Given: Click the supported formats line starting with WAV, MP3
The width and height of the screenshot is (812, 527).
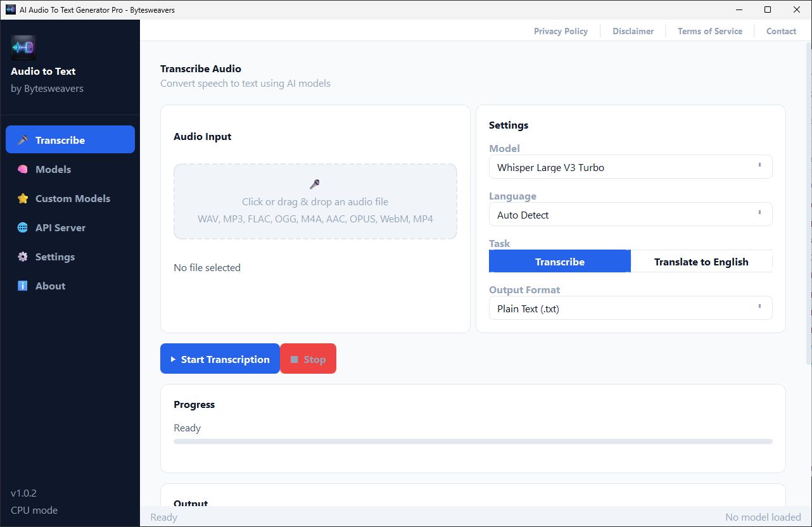Looking at the screenshot, I should pos(315,219).
